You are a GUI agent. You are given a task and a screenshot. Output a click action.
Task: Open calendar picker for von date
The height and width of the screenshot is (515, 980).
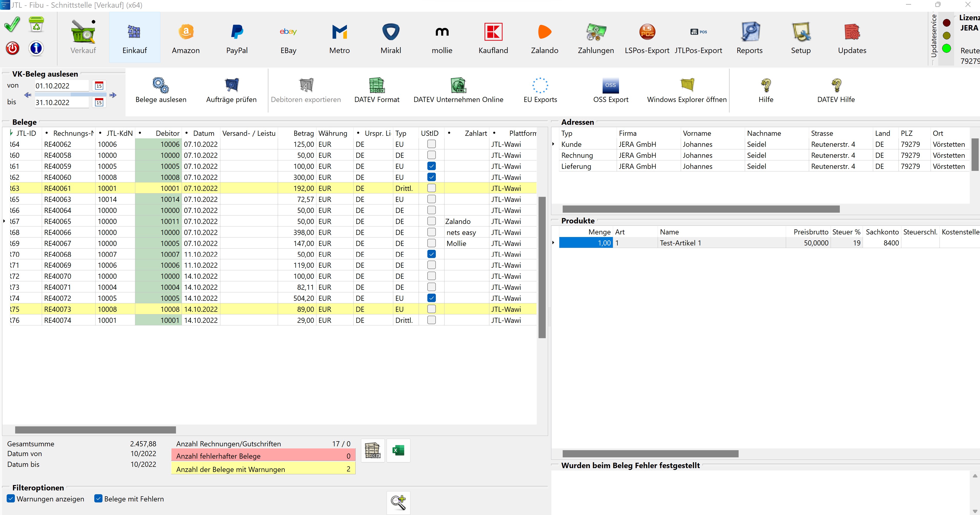coord(99,86)
